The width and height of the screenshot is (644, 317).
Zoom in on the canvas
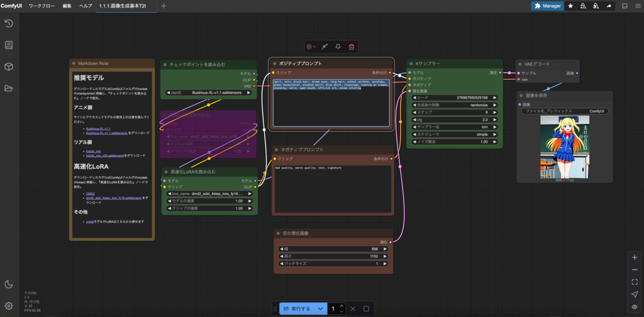(635, 257)
